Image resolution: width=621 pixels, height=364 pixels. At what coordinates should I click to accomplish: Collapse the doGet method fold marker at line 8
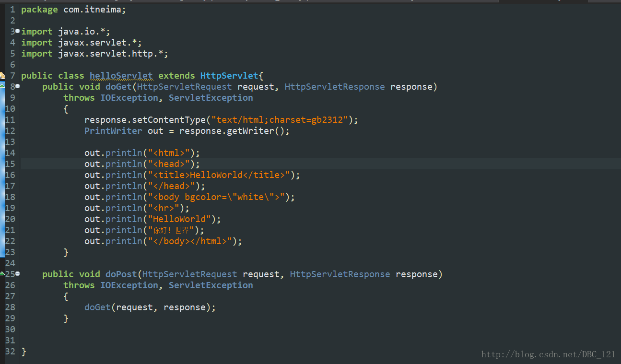(18, 86)
